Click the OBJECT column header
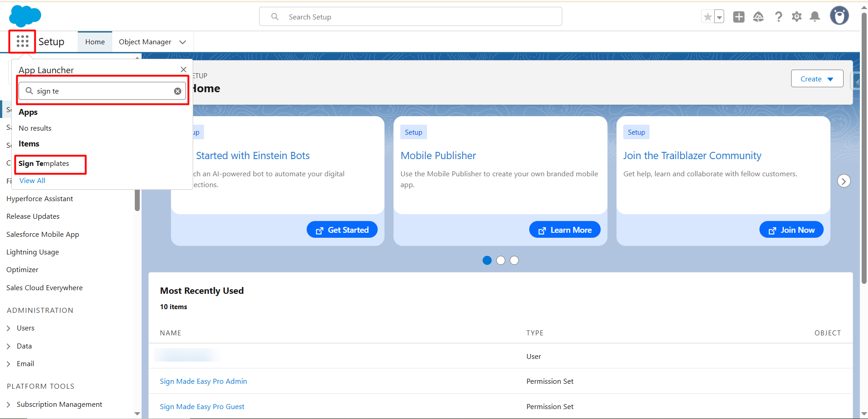 (827, 333)
